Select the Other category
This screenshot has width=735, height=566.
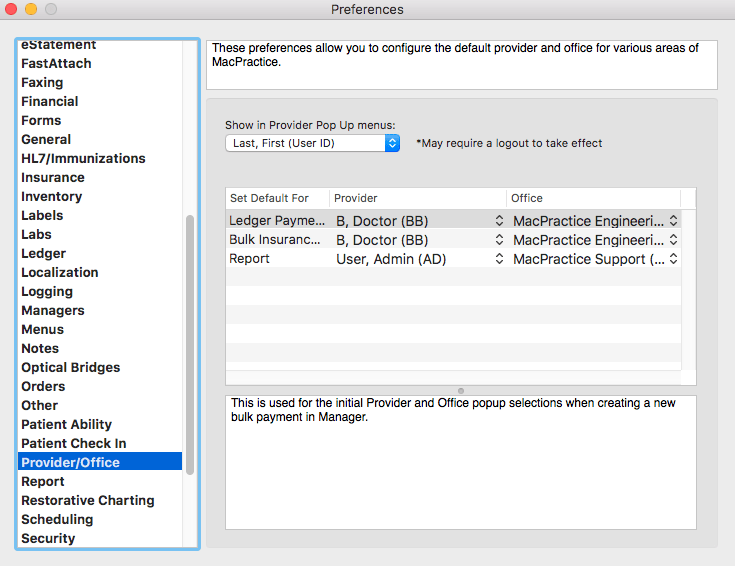pyautogui.click(x=40, y=405)
